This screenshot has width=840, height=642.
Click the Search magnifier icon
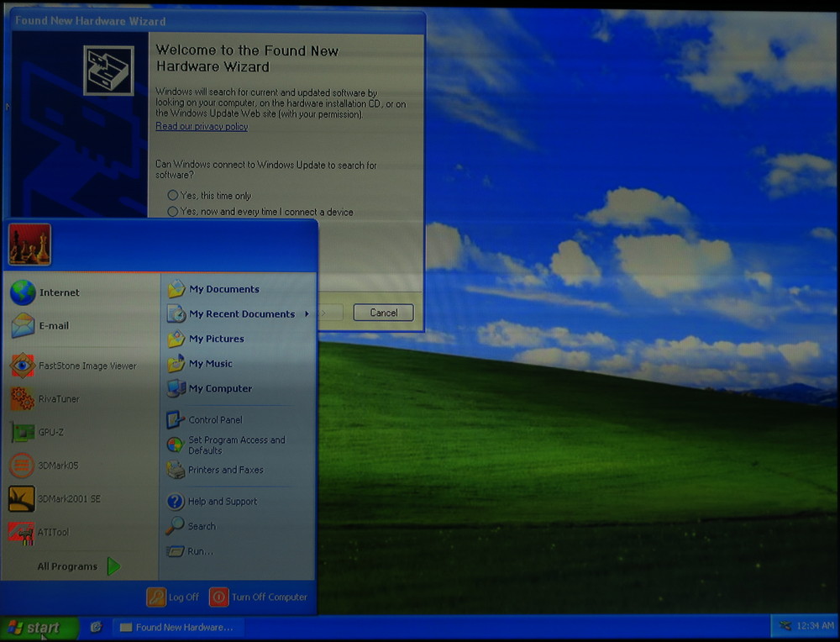point(175,526)
